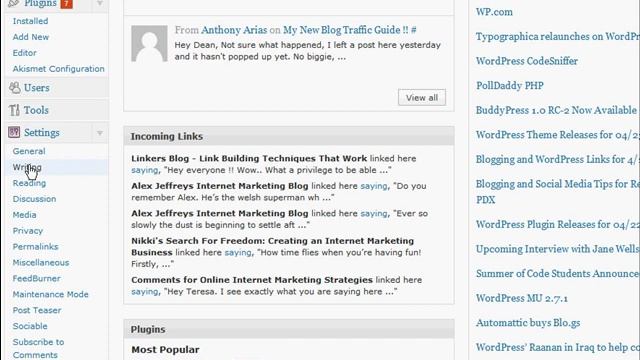The height and width of the screenshot is (360, 640).
Task: Open Linkers Blog incoming link
Action: (x=249, y=158)
